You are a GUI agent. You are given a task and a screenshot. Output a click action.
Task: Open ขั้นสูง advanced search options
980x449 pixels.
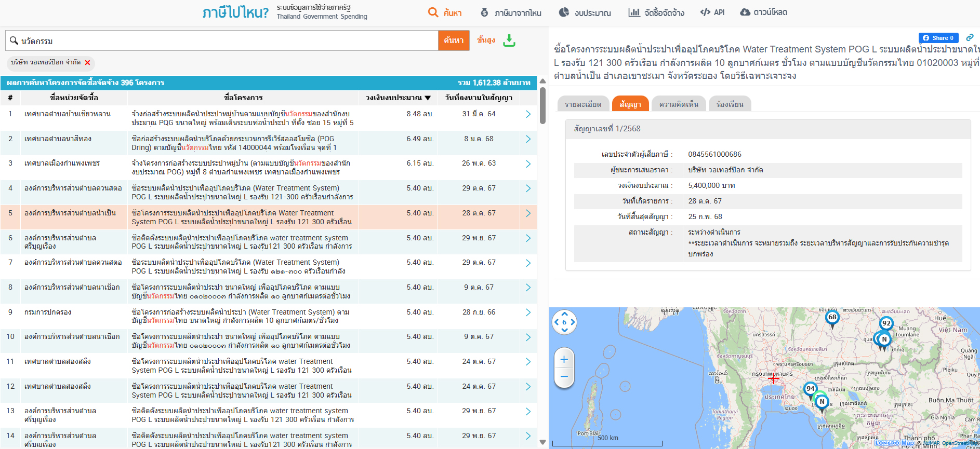coord(486,40)
